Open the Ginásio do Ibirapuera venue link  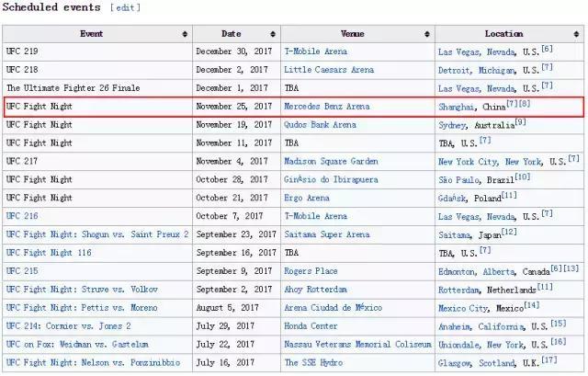[x=331, y=180]
